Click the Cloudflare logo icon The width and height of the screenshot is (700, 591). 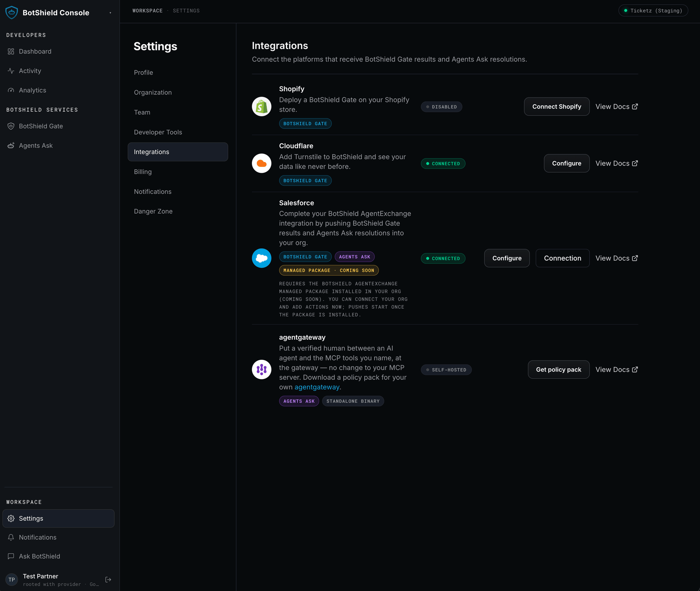261,163
